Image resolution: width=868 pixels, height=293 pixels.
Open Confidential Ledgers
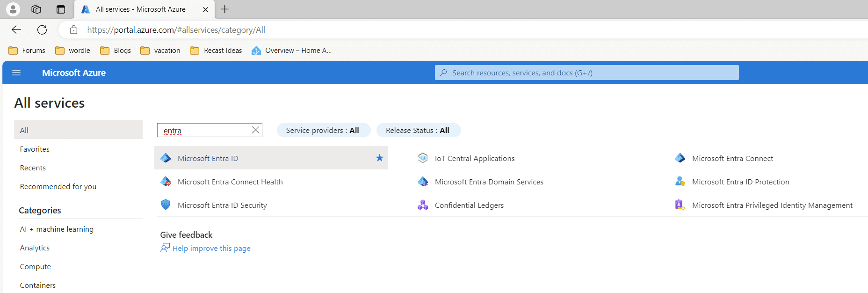pyautogui.click(x=469, y=205)
